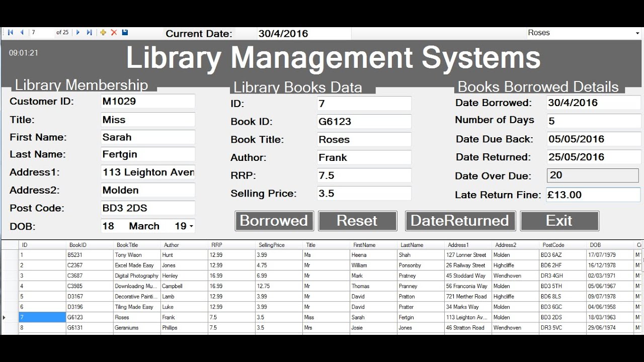Screen dimensions: 644x362
Task: Select cell 'Tony Wison' in grid
Action: click(x=137, y=255)
